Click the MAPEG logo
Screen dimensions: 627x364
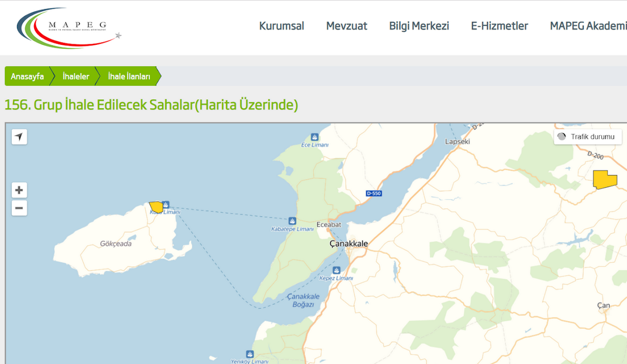coord(69,28)
